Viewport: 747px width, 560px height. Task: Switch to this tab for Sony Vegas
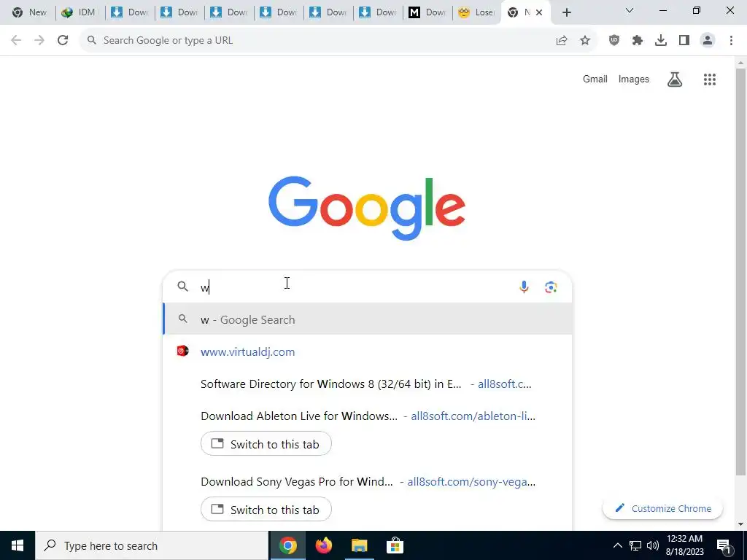click(266, 510)
